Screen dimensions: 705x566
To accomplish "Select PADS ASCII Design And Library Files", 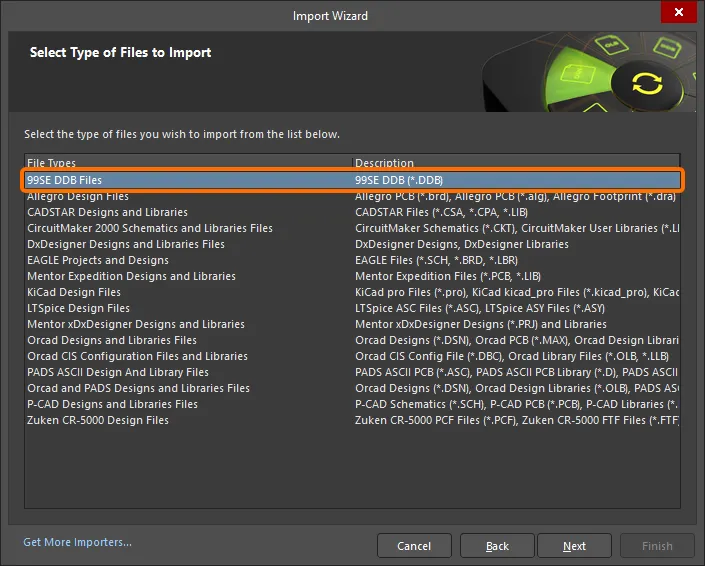I will tap(118, 372).
